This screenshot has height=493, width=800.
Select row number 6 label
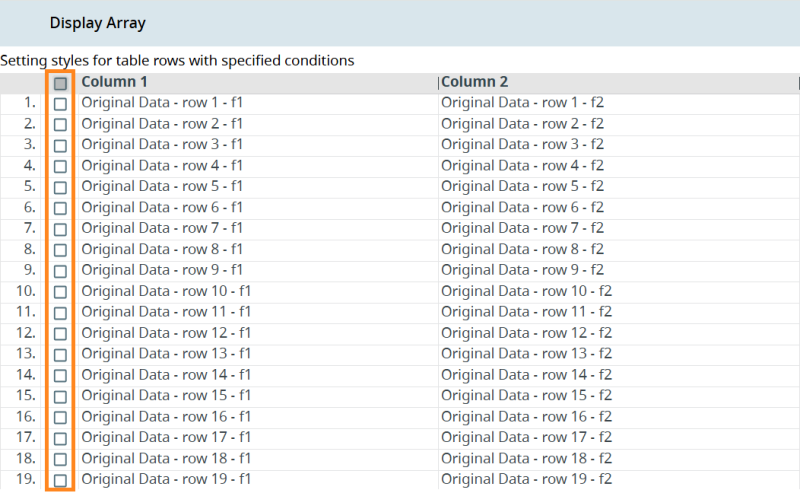coord(29,208)
